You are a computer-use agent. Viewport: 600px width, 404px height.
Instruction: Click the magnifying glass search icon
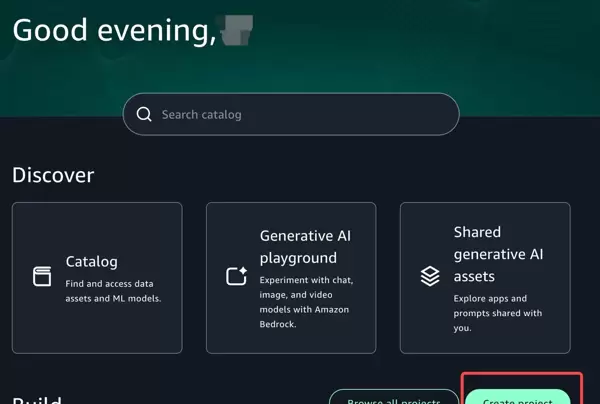pos(144,115)
